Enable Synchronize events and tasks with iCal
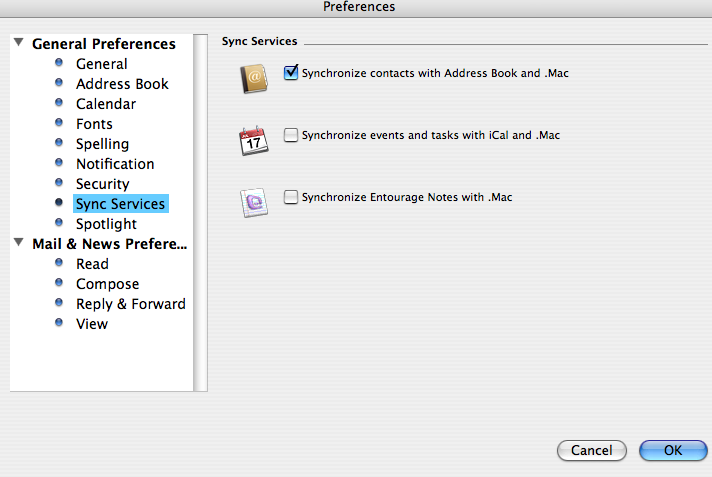The width and height of the screenshot is (712, 477). [x=291, y=135]
